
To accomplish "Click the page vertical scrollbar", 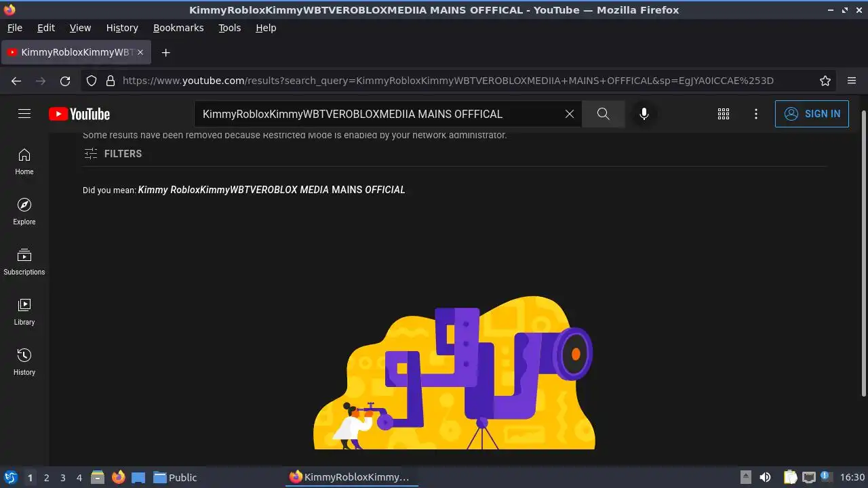I will pyautogui.click(x=863, y=254).
